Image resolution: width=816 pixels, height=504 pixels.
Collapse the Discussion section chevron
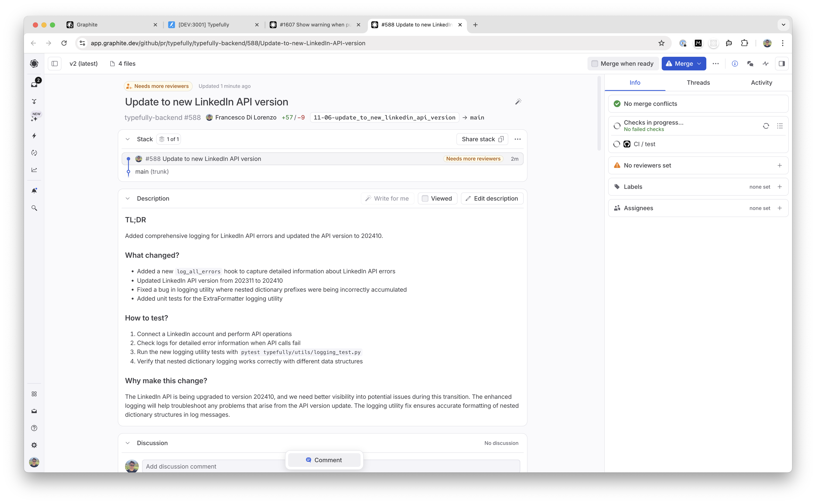127,443
